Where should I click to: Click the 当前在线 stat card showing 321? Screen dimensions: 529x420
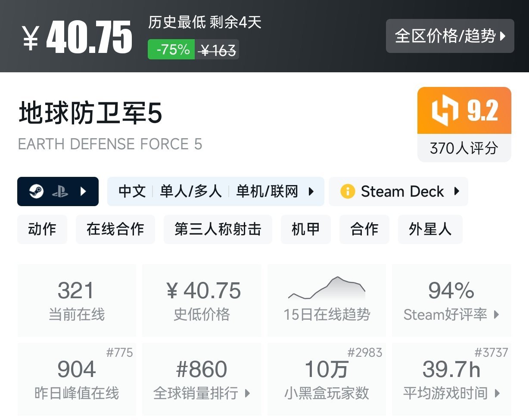[76, 300]
